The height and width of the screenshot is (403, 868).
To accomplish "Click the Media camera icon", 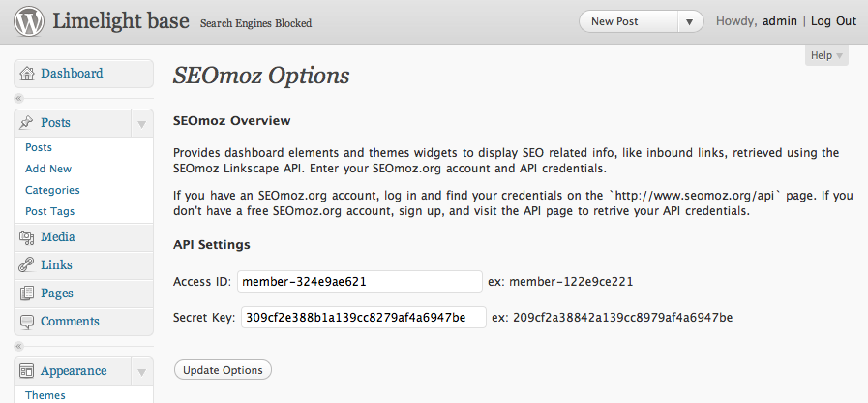I will tap(26, 237).
